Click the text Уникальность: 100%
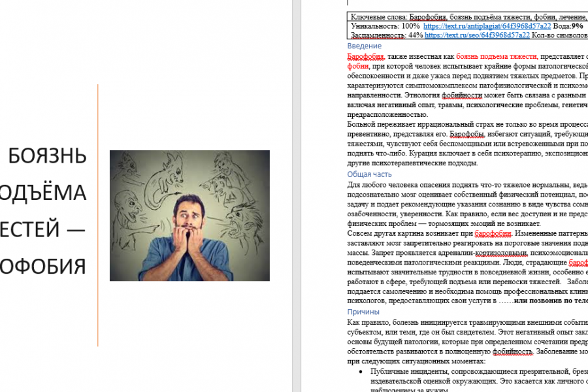 385,26
